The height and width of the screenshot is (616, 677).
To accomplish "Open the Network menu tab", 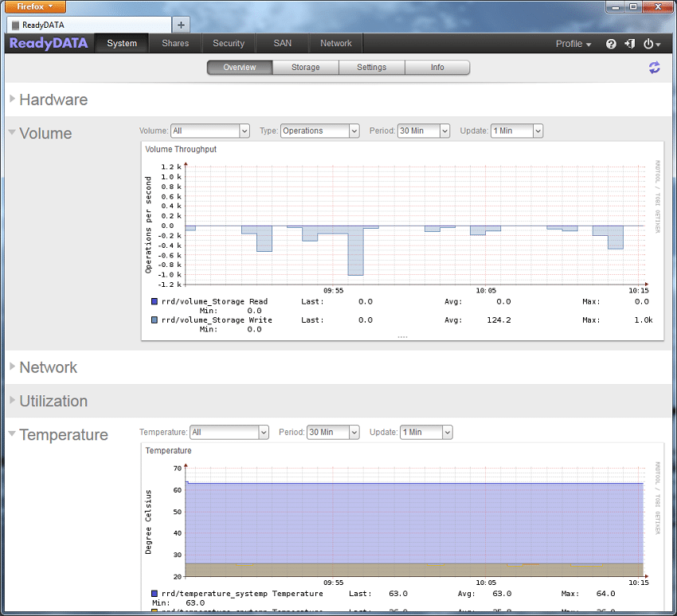I will [x=336, y=43].
